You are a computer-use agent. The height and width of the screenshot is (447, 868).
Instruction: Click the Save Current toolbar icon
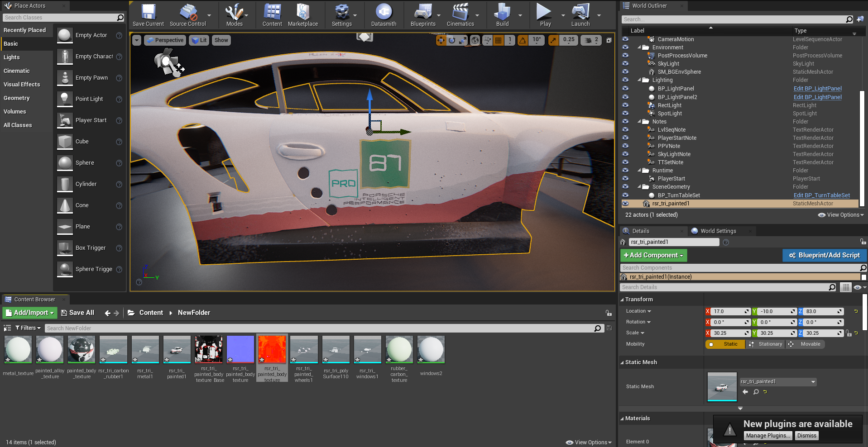point(148,15)
